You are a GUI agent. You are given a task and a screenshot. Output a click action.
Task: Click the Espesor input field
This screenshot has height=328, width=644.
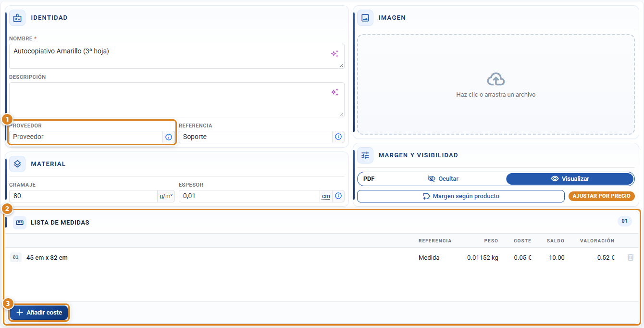click(x=249, y=196)
